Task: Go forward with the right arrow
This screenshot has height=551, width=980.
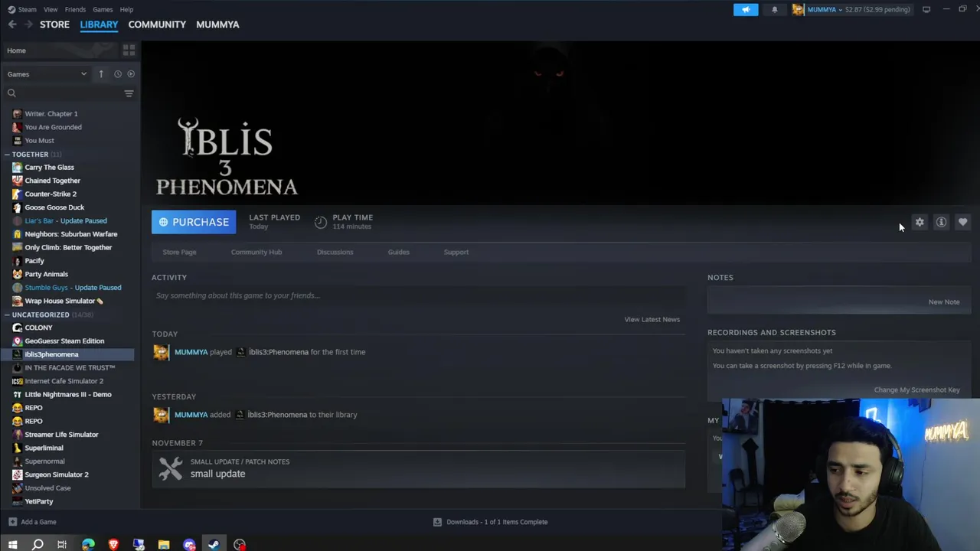Action: [28, 24]
